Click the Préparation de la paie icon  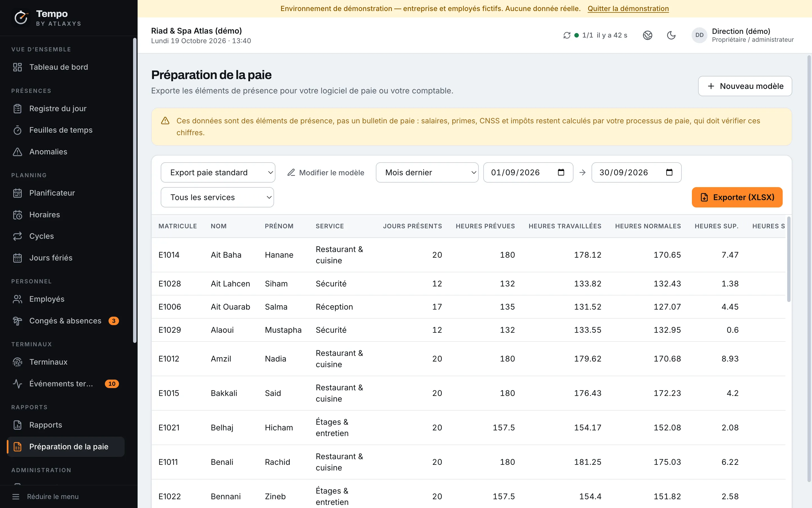point(17,447)
